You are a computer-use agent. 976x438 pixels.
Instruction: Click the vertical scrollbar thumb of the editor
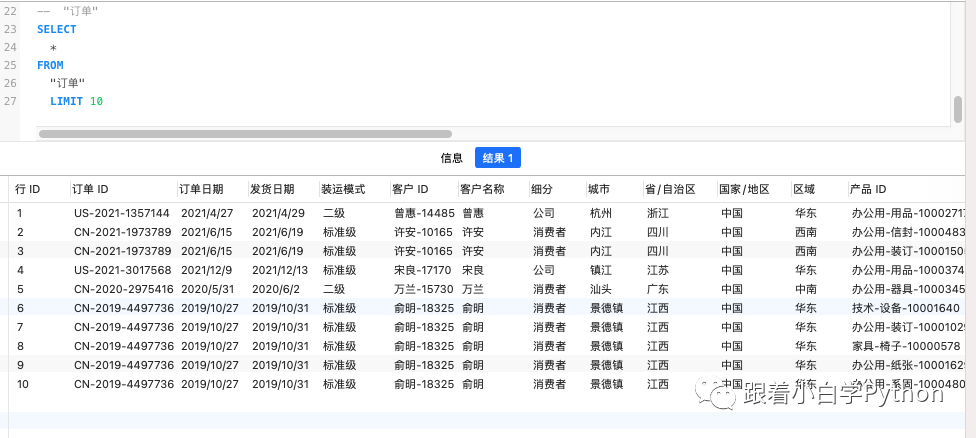click(x=958, y=110)
